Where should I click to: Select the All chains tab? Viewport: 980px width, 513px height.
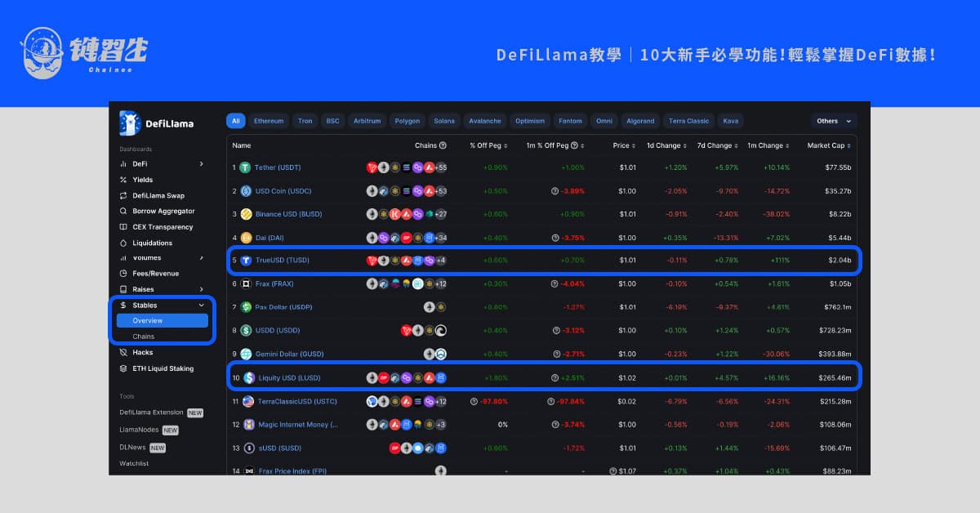click(x=236, y=121)
